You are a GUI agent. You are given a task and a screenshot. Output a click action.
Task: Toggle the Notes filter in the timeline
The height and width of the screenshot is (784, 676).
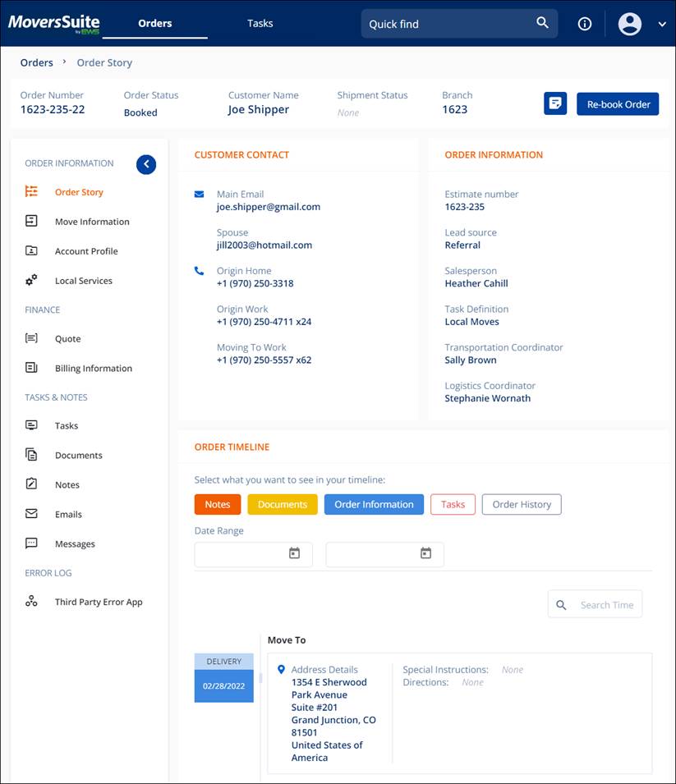pyautogui.click(x=217, y=504)
